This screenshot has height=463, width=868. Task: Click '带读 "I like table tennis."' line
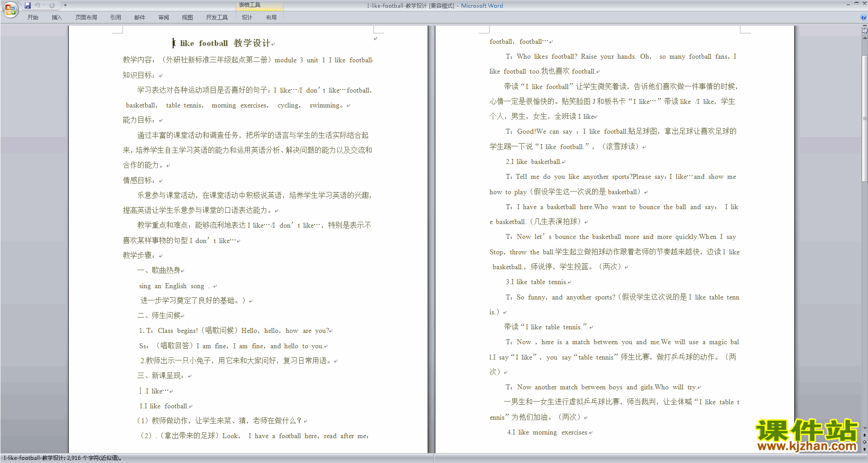pyautogui.click(x=546, y=327)
